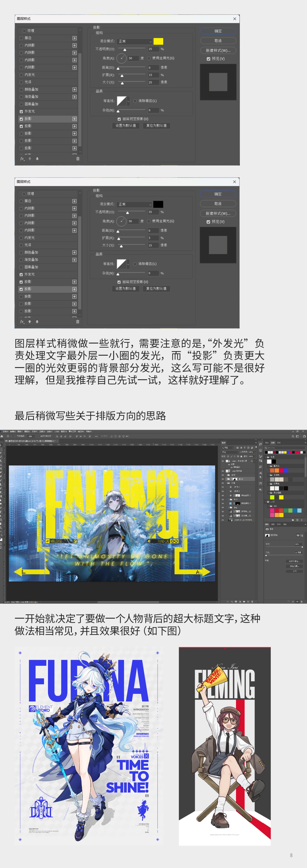
Task: Click the yellow shadow color swatch in upper dialog
Action: click(x=158, y=41)
